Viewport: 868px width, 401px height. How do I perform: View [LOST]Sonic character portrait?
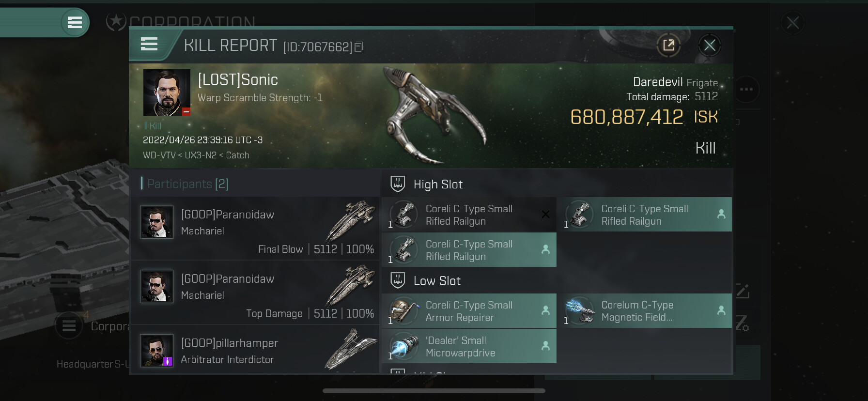[167, 93]
